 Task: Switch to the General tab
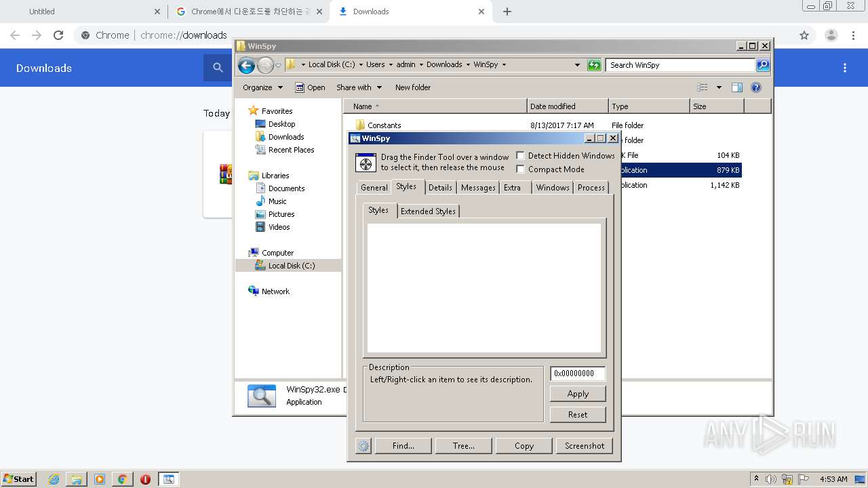(374, 188)
